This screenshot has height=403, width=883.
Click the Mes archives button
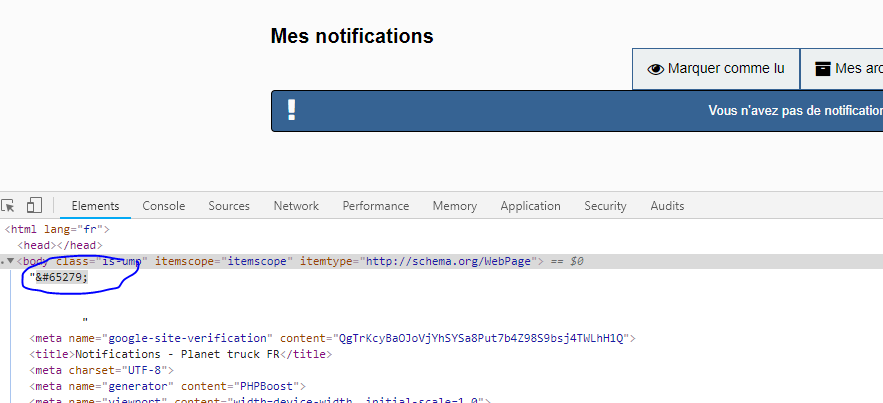pos(848,69)
